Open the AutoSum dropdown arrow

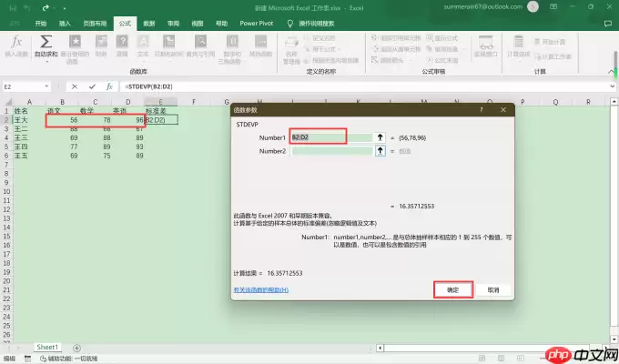[x=46, y=61]
